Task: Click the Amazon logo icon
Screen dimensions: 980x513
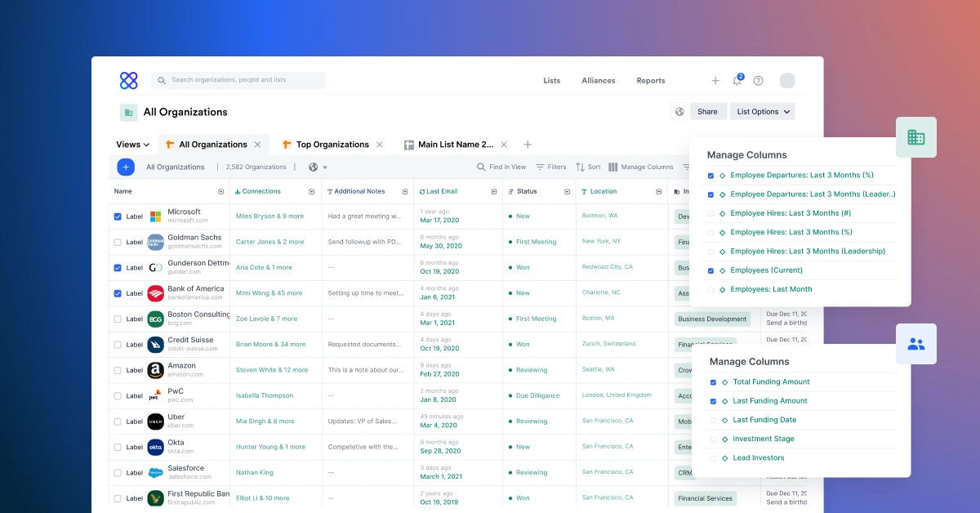Action: click(155, 370)
